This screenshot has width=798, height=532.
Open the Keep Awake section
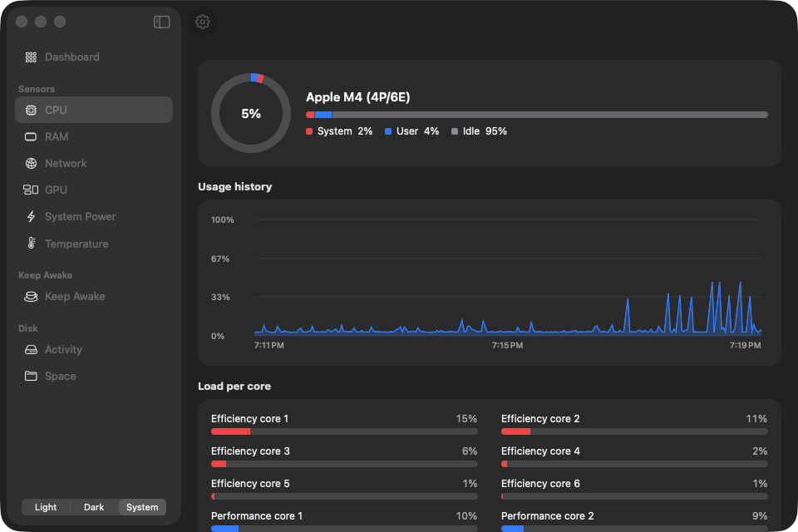click(x=94, y=296)
